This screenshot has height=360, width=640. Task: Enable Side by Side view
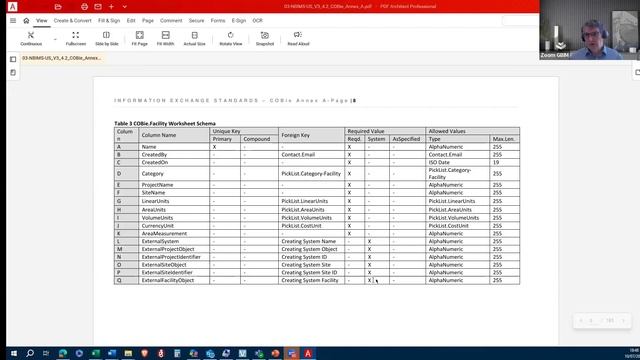click(107, 38)
